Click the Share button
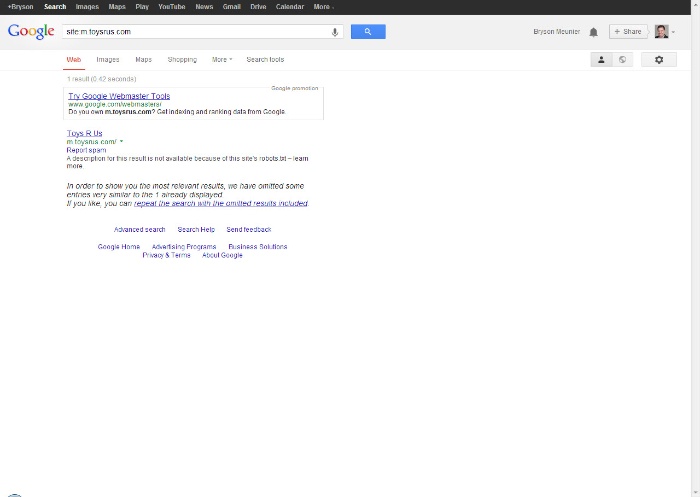700x497 pixels. [628, 32]
